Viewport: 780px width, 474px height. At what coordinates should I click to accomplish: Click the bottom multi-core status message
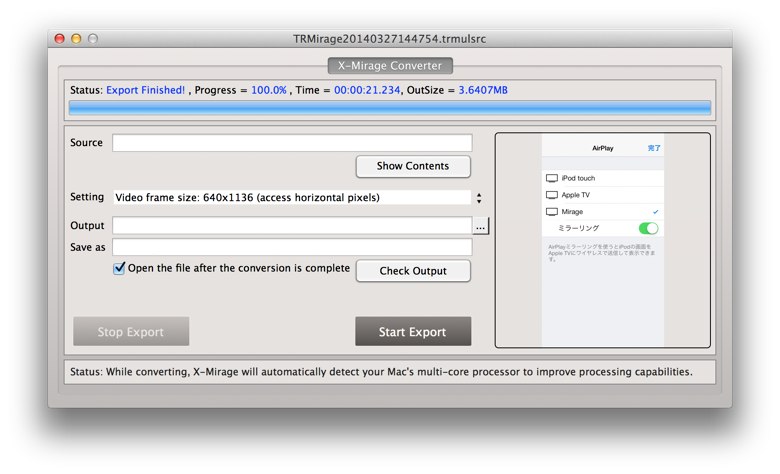(x=381, y=372)
